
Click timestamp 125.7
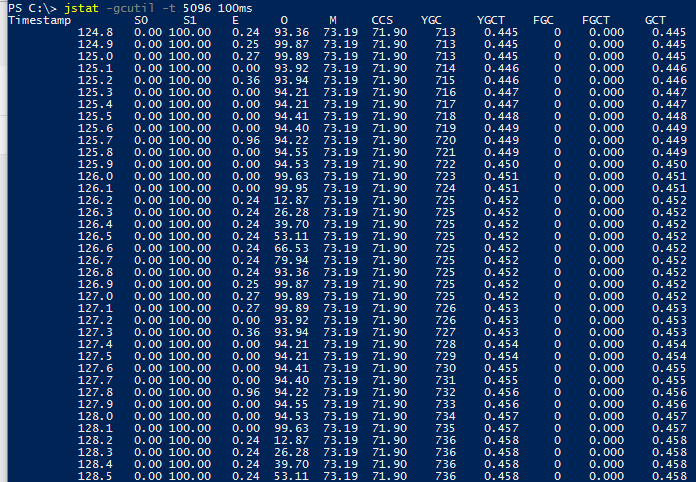pos(95,140)
